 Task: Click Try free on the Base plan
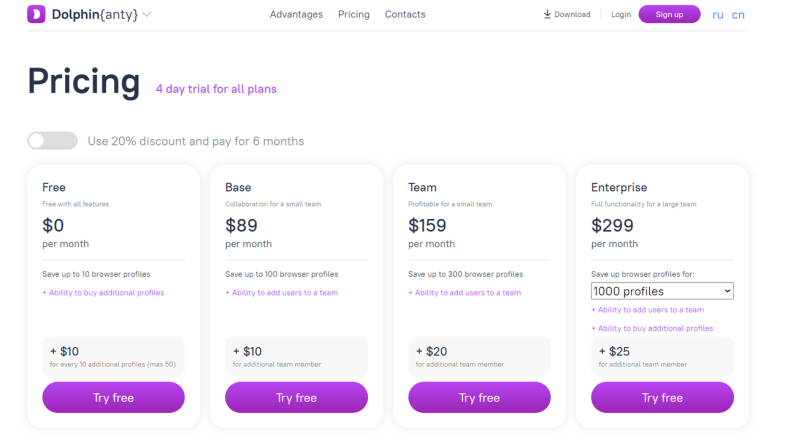pos(296,397)
